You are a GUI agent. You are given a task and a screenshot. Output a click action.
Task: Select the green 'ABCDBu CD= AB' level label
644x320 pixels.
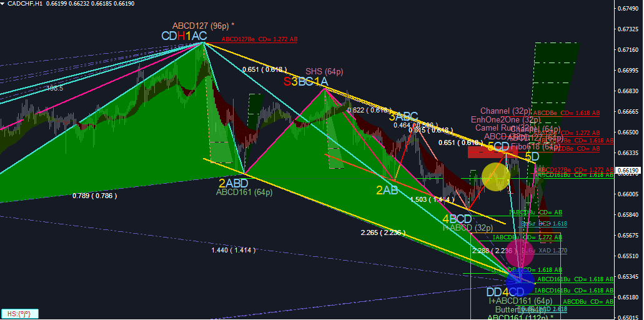(588, 301)
